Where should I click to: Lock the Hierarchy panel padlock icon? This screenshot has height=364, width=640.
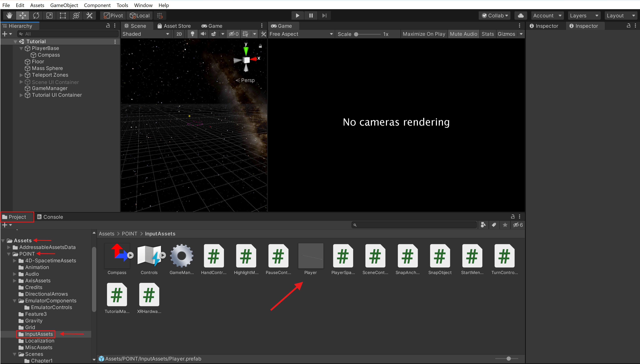[108, 26]
